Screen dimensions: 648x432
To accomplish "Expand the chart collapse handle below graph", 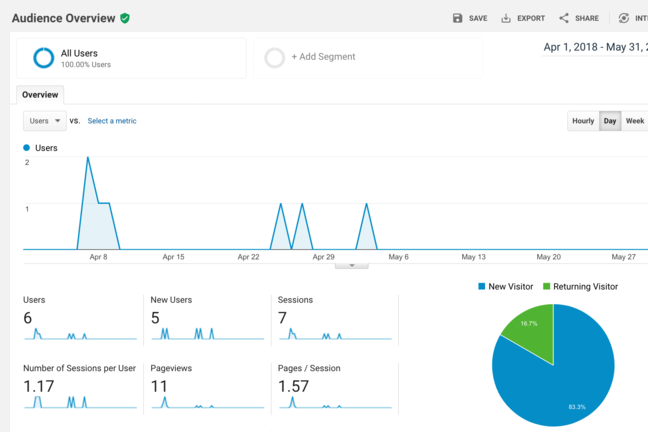I will coord(351,265).
